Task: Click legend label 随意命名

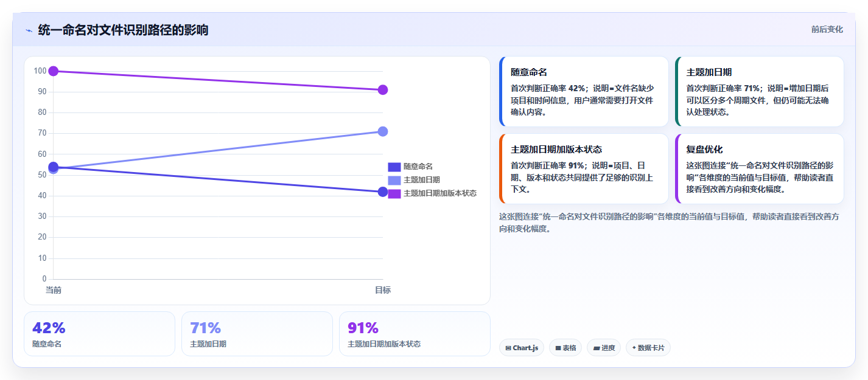Action: point(418,167)
